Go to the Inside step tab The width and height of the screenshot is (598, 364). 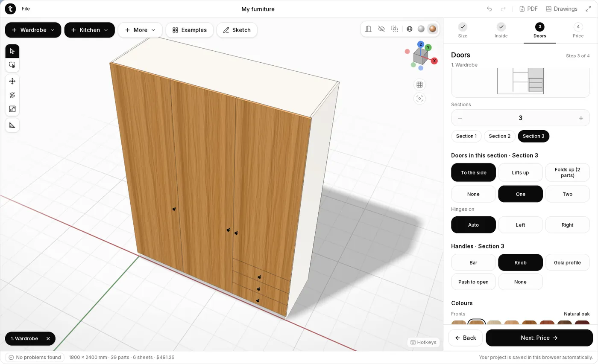click(x=501, y=31)
